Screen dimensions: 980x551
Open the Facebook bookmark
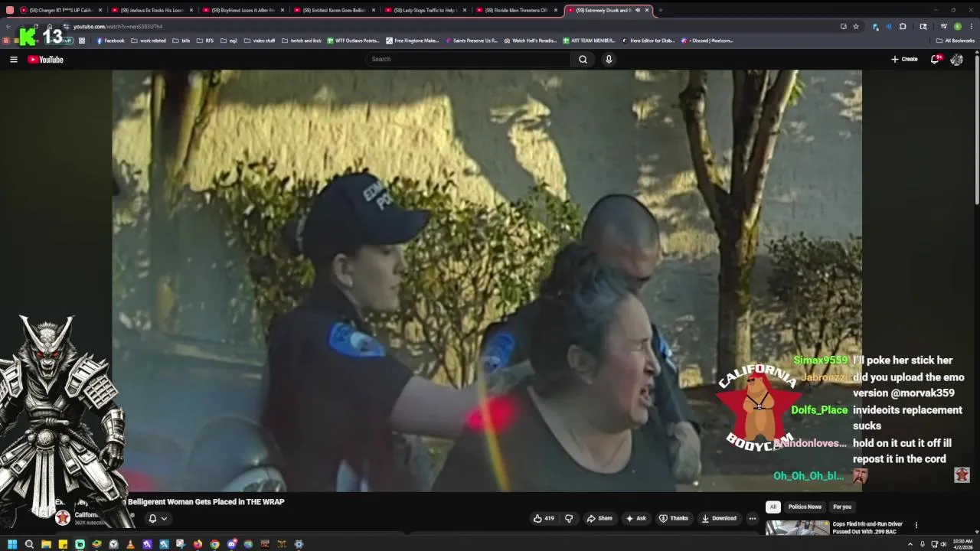(x=110, y=41)
